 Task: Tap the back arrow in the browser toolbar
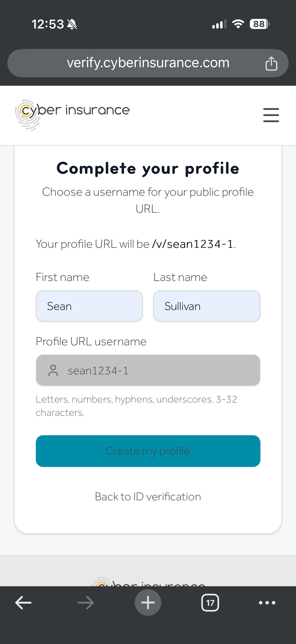coord(23,602)
